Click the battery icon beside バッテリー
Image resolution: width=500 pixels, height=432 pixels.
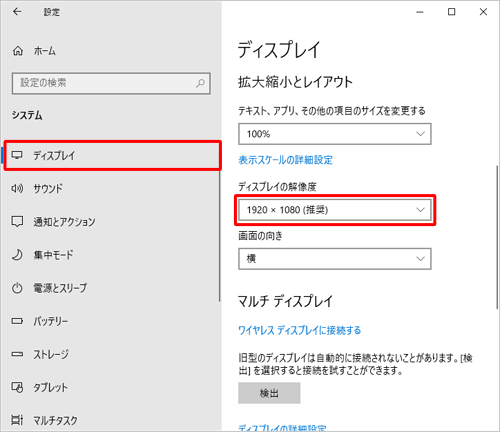point(17,321)
